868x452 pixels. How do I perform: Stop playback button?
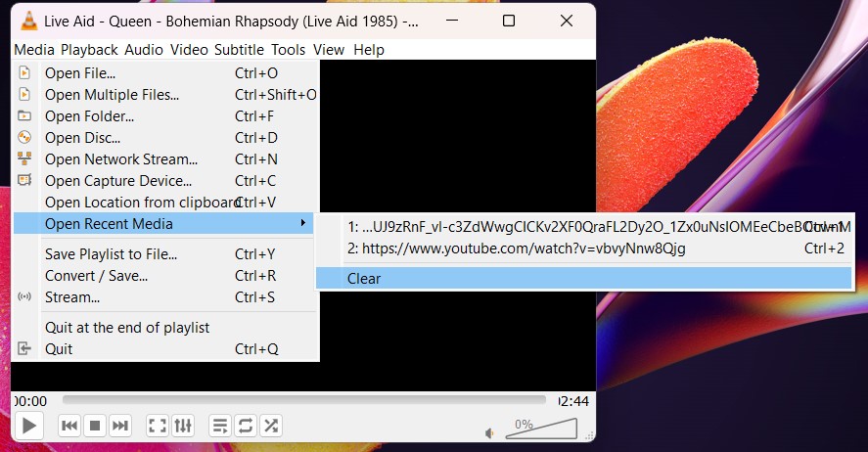click(95, 426)
